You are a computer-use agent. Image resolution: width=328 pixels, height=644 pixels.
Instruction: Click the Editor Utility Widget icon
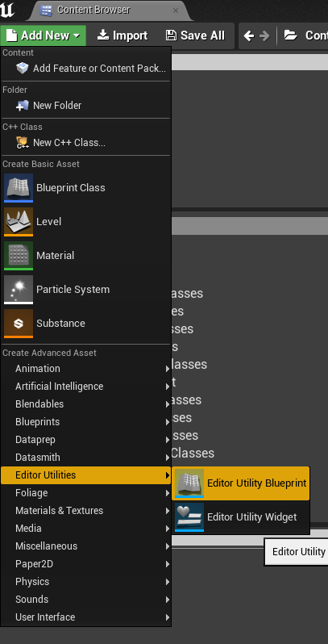tap(189, 517)
